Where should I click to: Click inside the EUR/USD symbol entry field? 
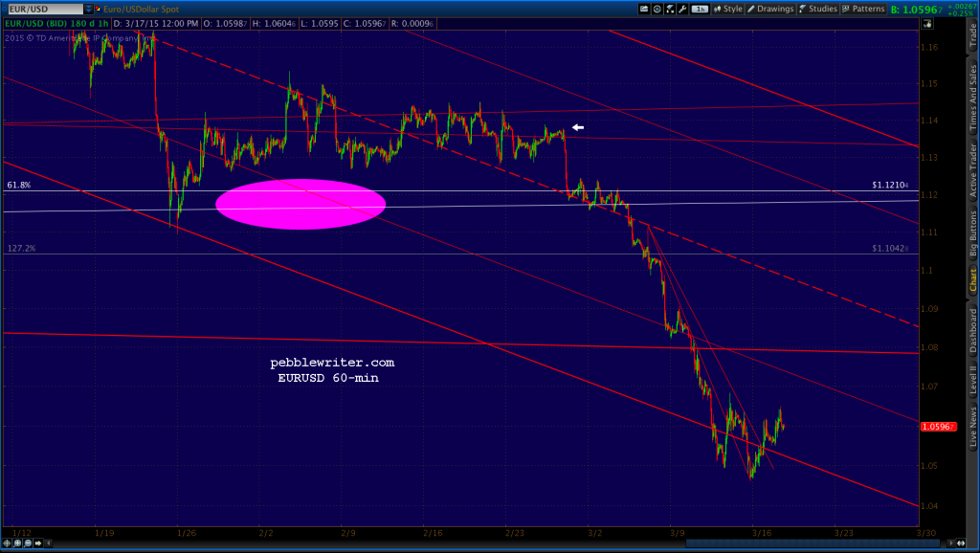click(x=48, y=9)
